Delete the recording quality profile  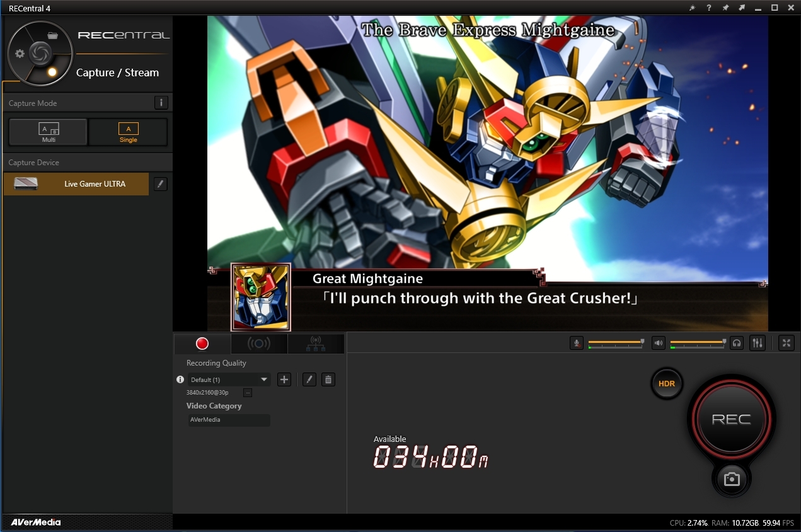(x=328, y=379)
